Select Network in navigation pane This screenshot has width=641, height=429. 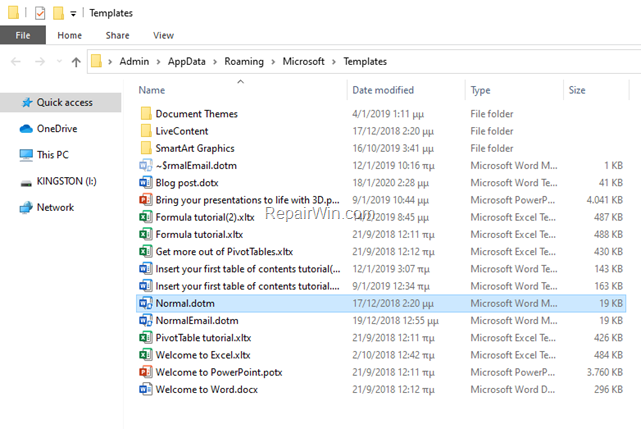(55, 207)
